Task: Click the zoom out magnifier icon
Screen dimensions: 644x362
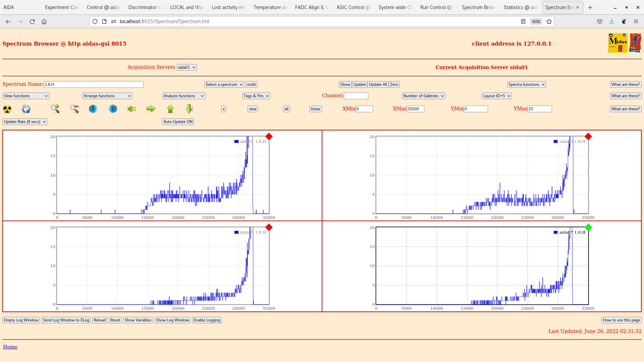Action: pos(74,109)
